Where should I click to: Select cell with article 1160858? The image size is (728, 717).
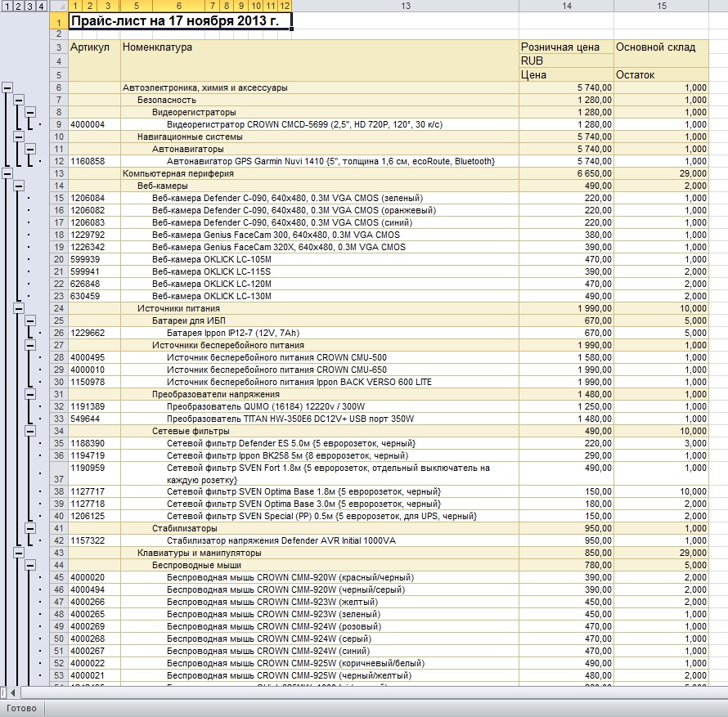[x=94, y=161]
